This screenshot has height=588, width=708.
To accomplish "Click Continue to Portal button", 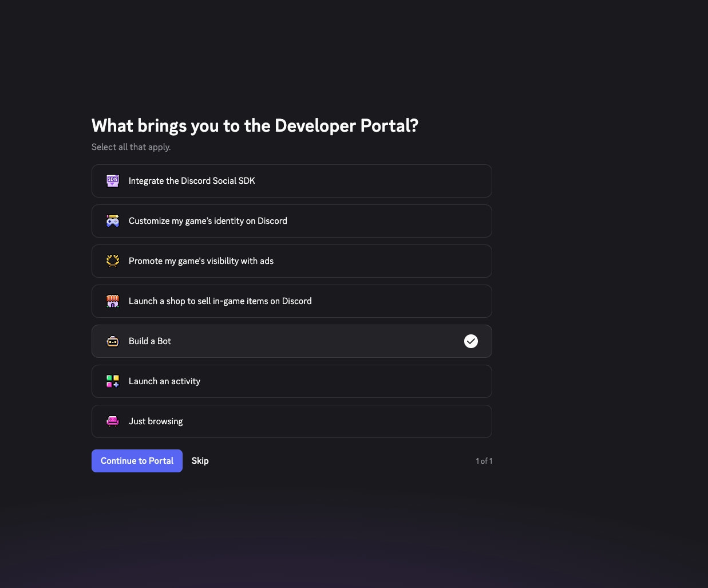I will pos(137,461).
